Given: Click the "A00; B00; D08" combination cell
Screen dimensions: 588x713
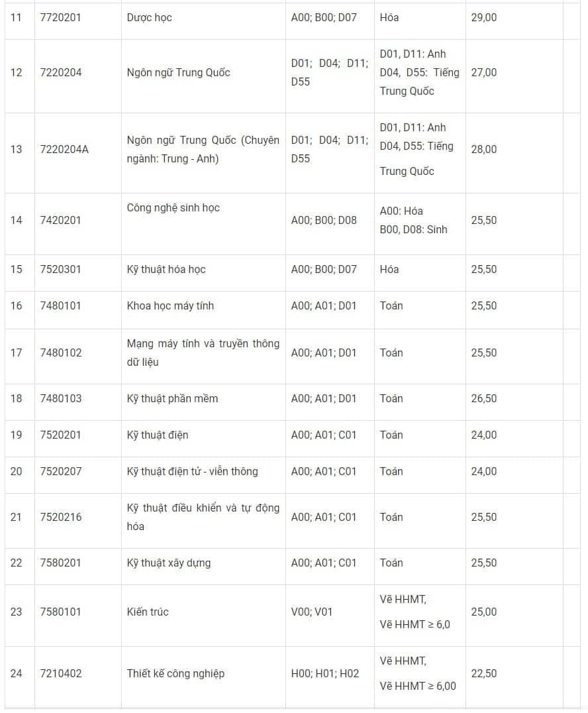Looking at the screenshot, I should (324, 220).
